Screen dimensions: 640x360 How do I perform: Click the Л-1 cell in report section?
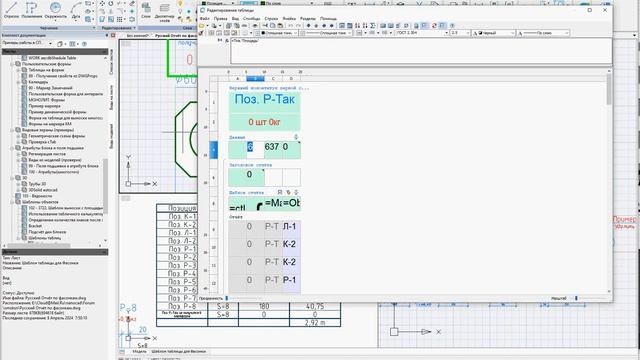point(291,229)
